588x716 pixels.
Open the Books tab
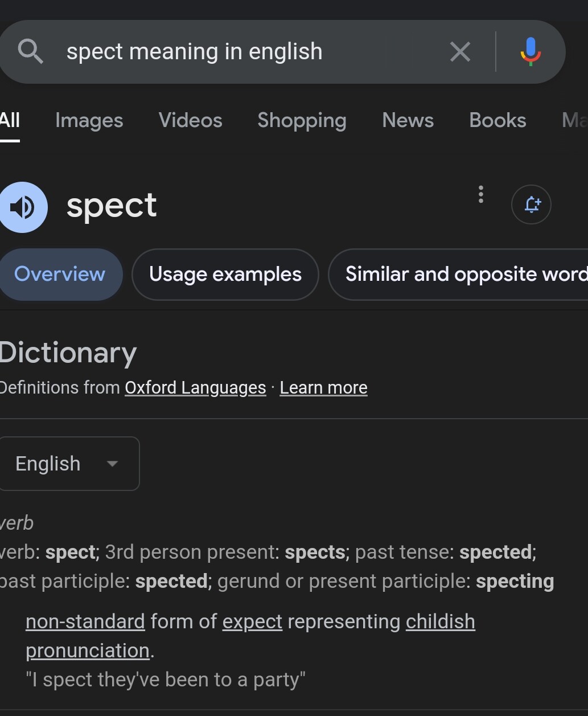(498, 120)
